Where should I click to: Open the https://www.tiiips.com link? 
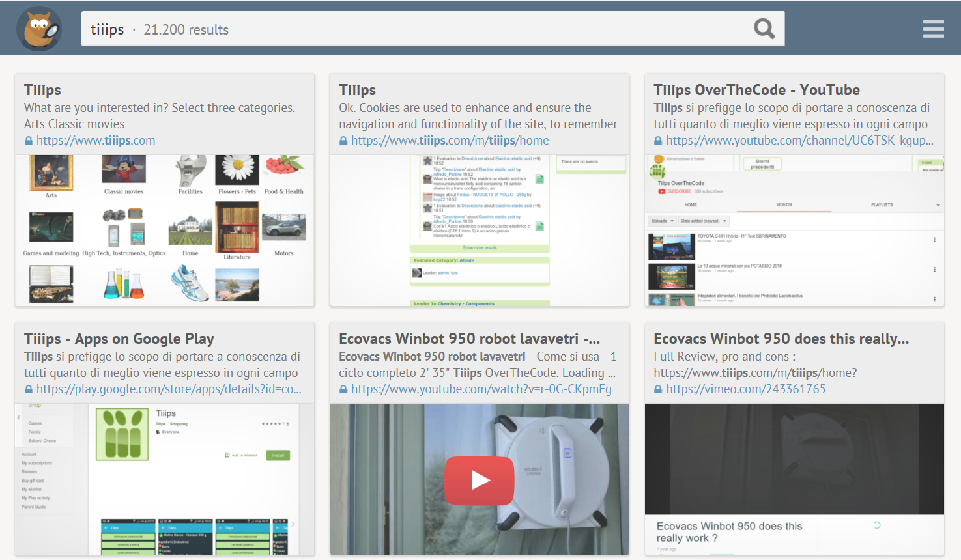click(x=95, y=141)
